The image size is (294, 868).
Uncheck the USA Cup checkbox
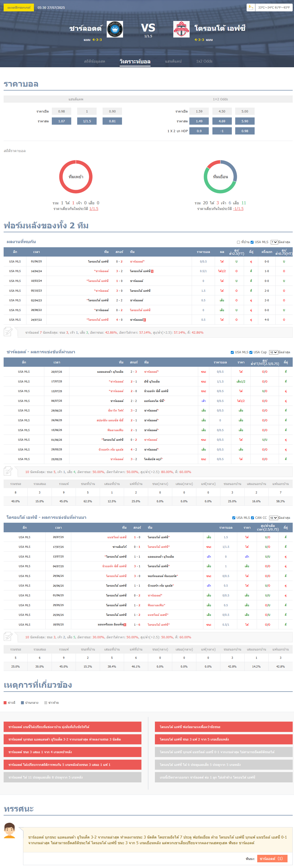251,353
